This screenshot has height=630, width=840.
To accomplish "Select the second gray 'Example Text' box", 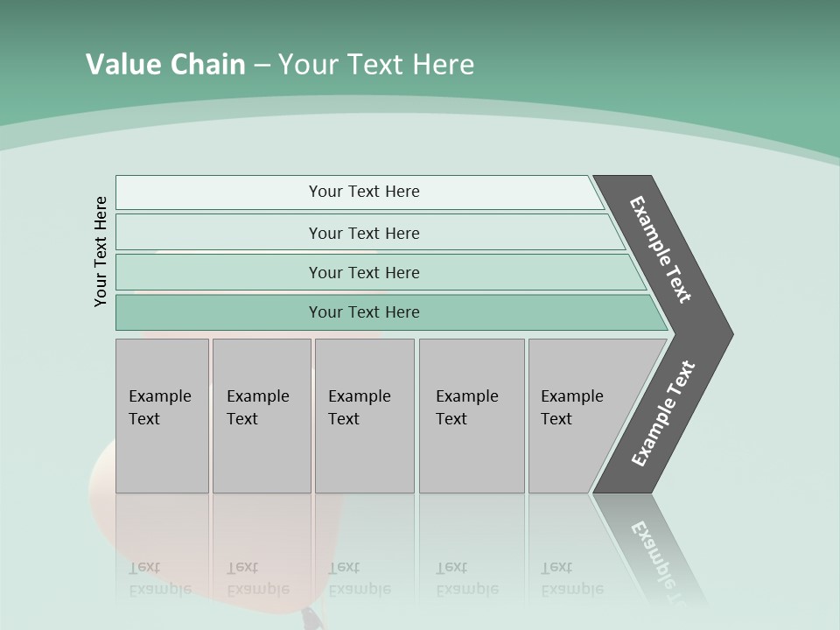I will tap(260, 414).
